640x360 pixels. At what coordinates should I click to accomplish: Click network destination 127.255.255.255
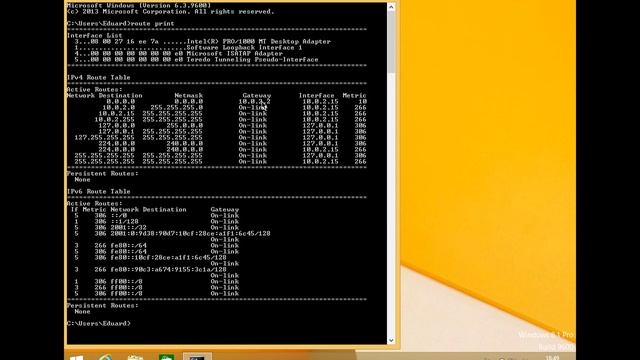point(104,138)
